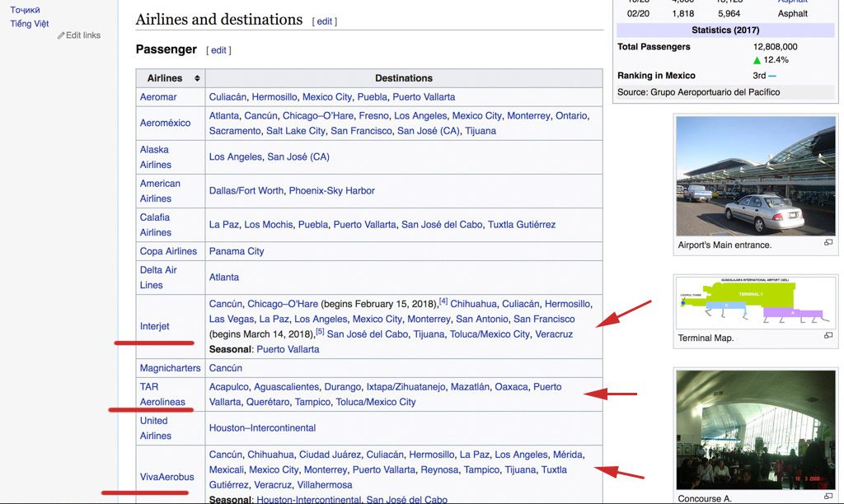Viewport: 844px width, 504px height.
Task: Click Panama City destination link
Action: coord(237,251)
